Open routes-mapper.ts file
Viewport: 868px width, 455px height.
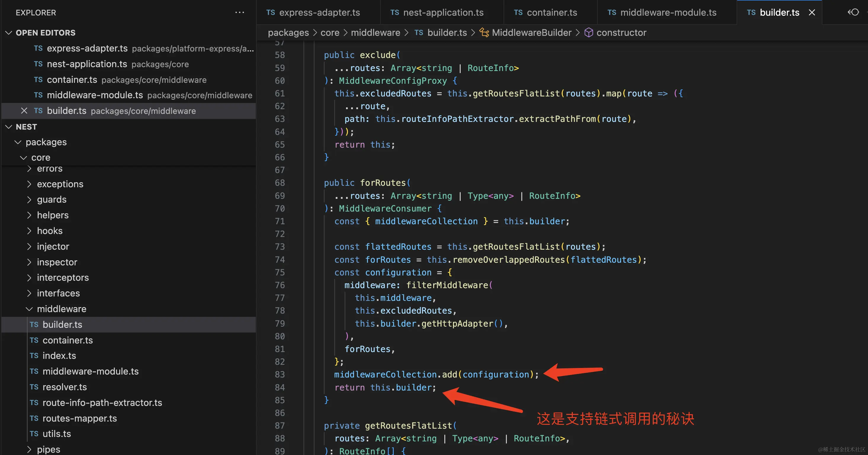tap(129, 418)
